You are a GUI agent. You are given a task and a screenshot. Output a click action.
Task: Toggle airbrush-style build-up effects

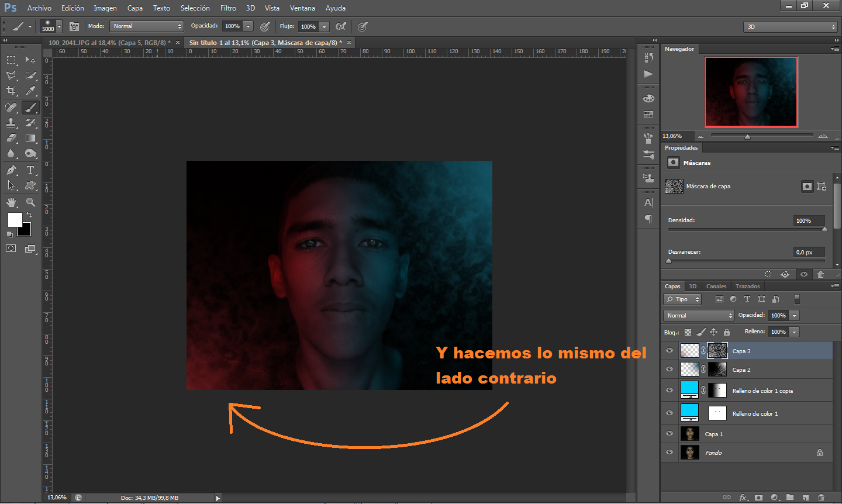[x=341, y=26]
